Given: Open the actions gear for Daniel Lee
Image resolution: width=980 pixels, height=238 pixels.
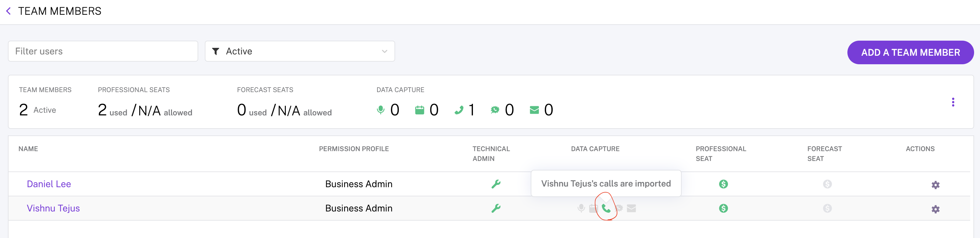Looking at the screenshot, I should [935, 185].
